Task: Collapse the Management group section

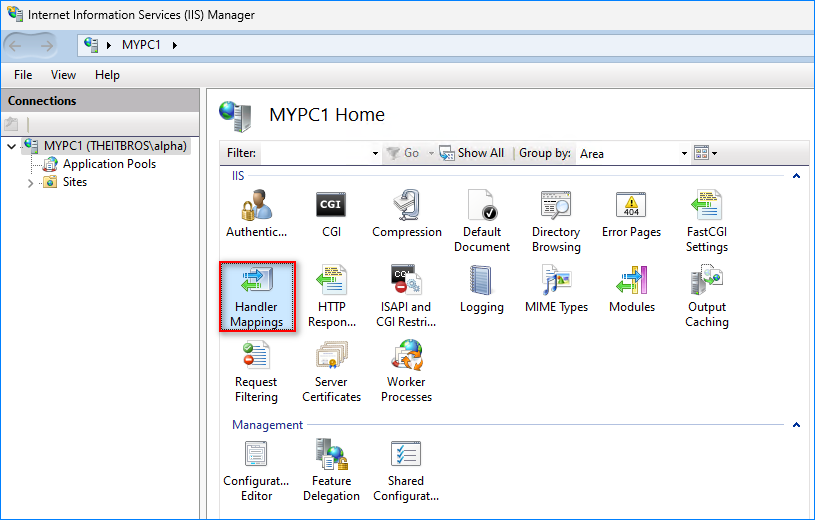Action: click(x=796, y=425)
